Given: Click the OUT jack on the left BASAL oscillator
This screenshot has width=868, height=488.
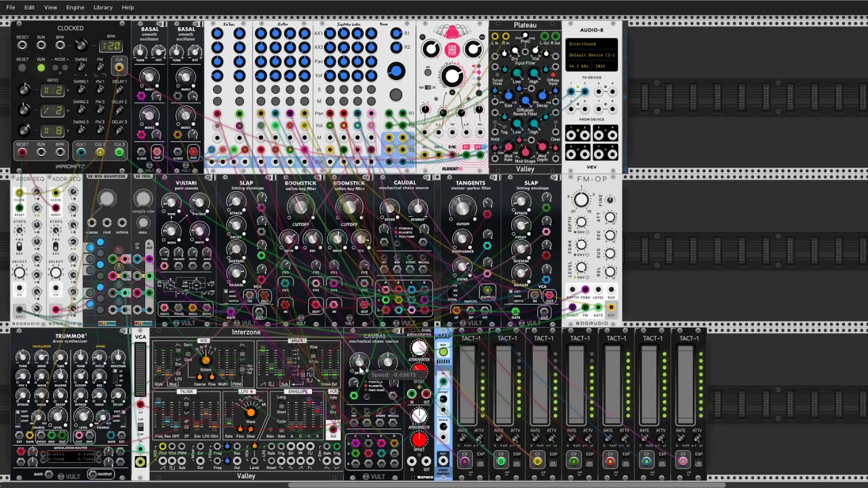Looking at the screenshot, I should click(157, 152).
